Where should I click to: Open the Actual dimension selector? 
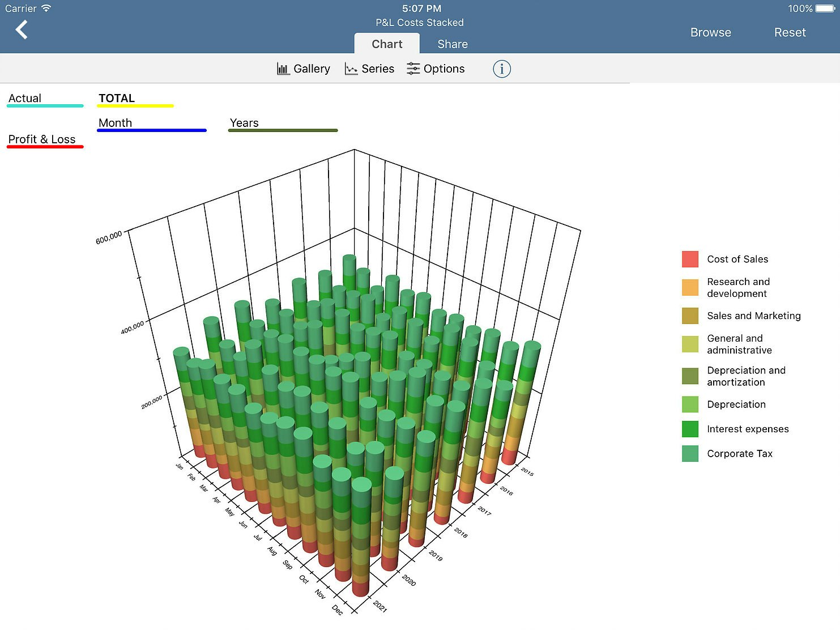point(45,99)
